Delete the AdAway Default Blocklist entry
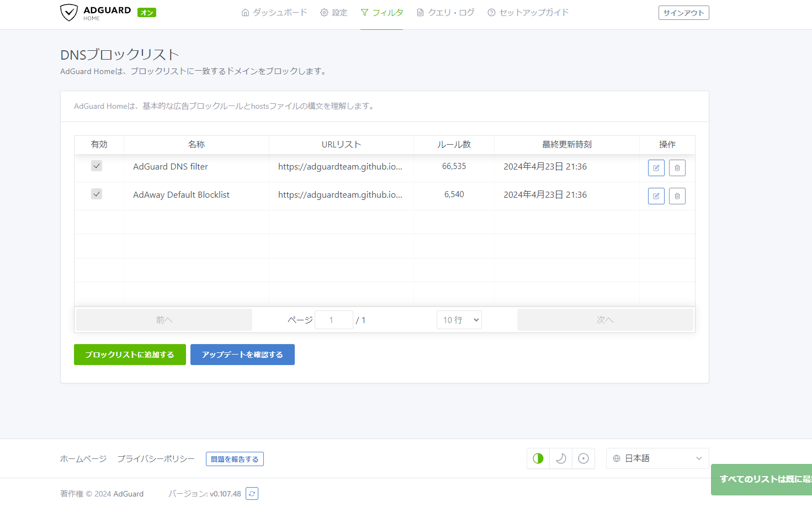This screenshot has width=812, height=507. click(x=677, y=196)
